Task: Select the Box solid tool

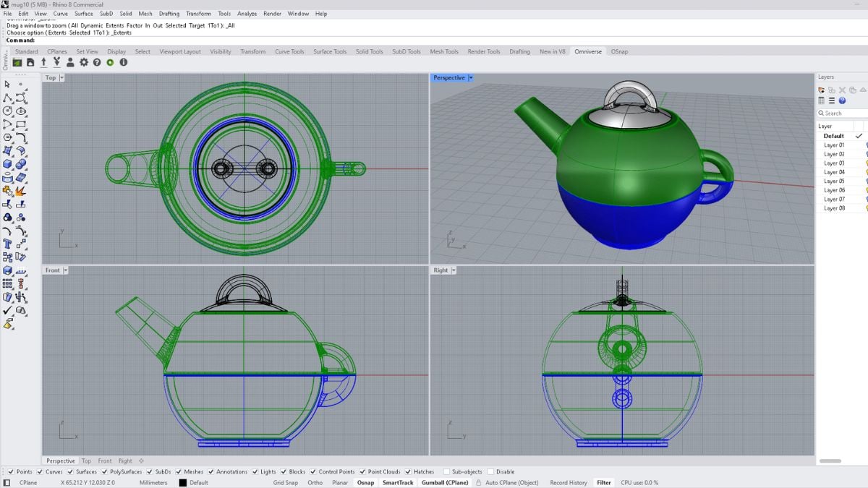Action: (8, 164)
